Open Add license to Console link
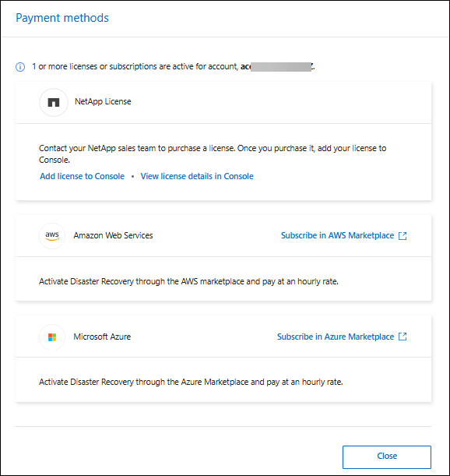 [x=83, y=176]
